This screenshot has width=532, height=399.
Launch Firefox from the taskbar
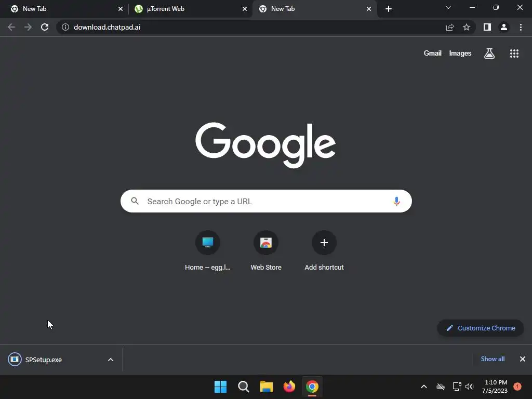(289, 387)
